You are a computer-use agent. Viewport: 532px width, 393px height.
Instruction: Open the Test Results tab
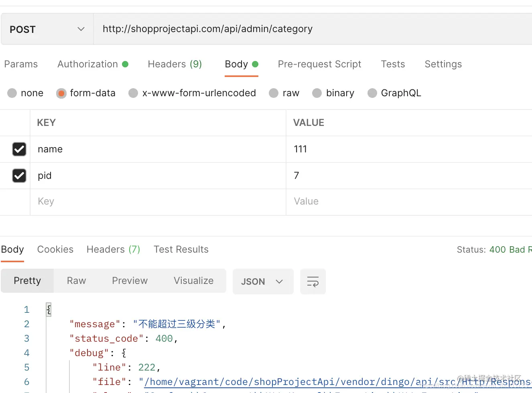(181, 249)
